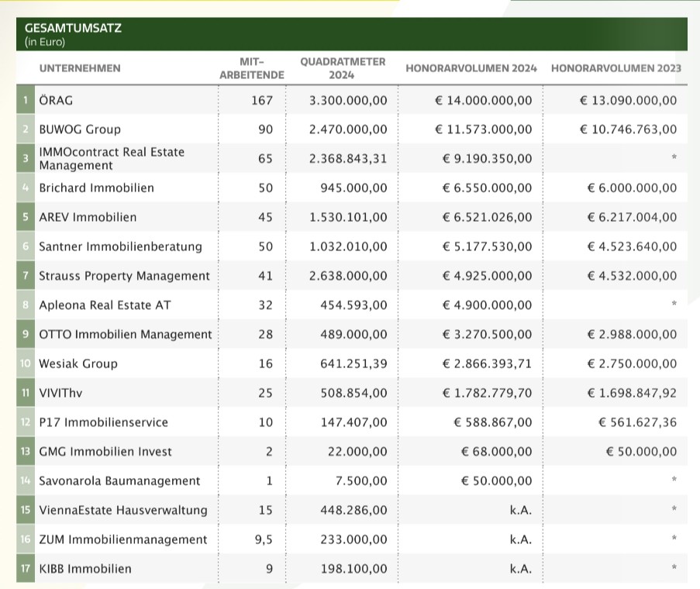Image resolution: width=700 pixels, height=589 pixels.
Task: Select the QUADRATMETER 2024 column header
Action: (342, 68)
